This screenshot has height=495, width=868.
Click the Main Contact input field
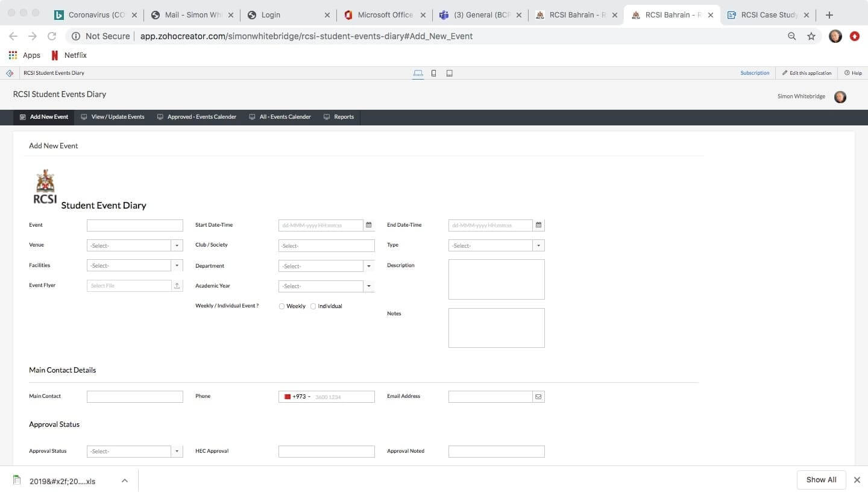coord(135,397)
